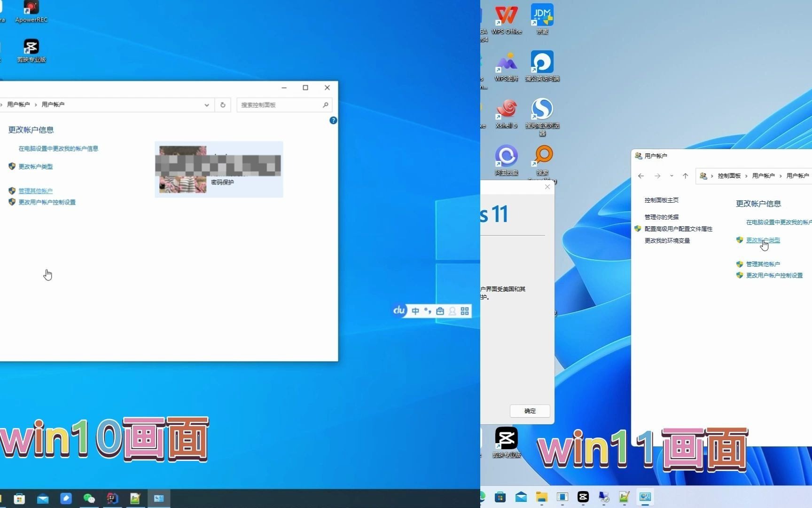Screen dimensions: 812x508
Task: Open 剪映专业版 shortcut on Win11 desktop
Action: 506,442
